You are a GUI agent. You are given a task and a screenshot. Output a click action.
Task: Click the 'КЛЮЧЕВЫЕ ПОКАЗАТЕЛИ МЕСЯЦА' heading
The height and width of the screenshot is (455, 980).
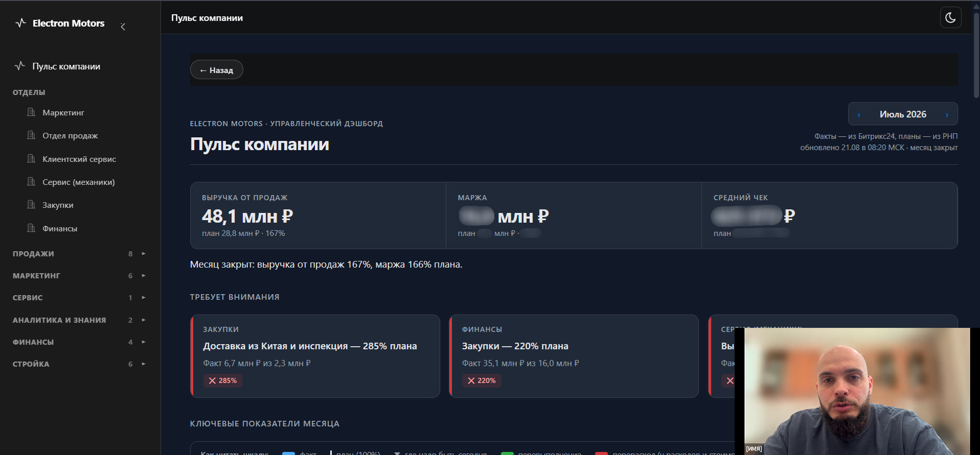click(x=265, y=424)
